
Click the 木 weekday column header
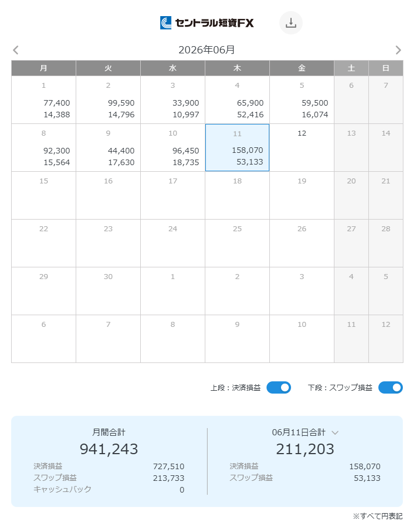click(238, 68)
